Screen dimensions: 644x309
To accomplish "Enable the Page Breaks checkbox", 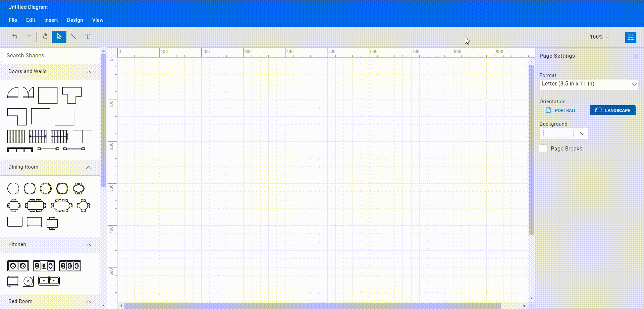I will tap(543, 149).
